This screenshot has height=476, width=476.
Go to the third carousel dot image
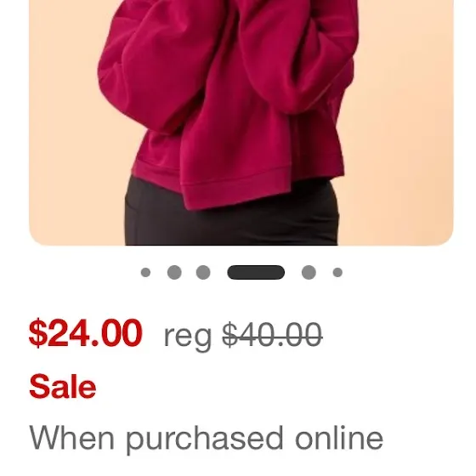tap(203, 272)
